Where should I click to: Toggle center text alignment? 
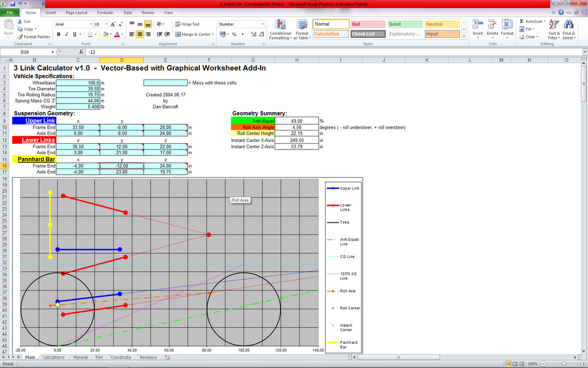[140, 34]
